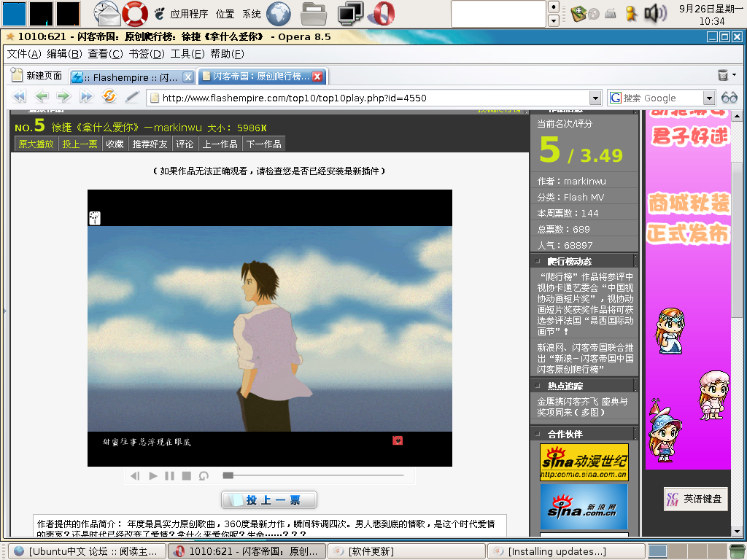
Task: Switch to the Flashempire tab
Action: (131, 77)
